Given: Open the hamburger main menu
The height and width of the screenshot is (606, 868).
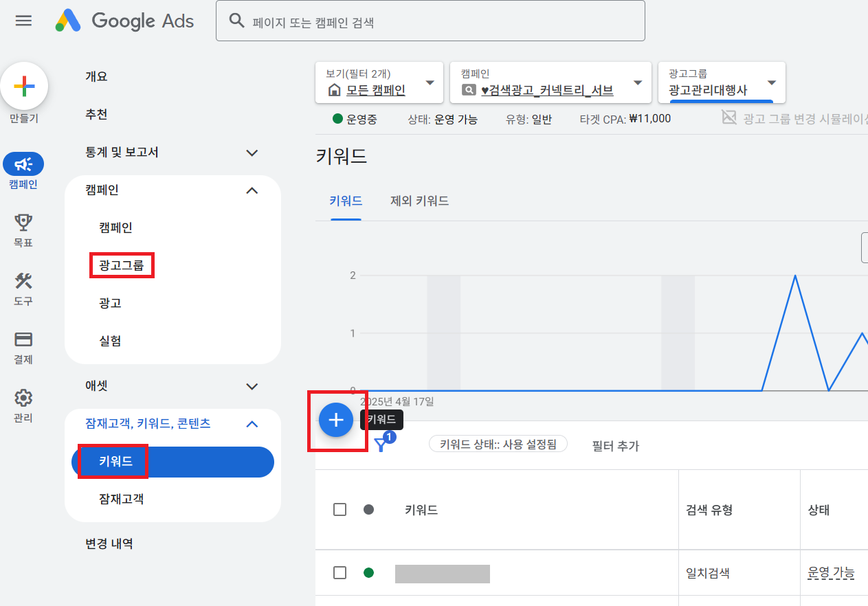Looking at the screenshot, I should point(23,21).
